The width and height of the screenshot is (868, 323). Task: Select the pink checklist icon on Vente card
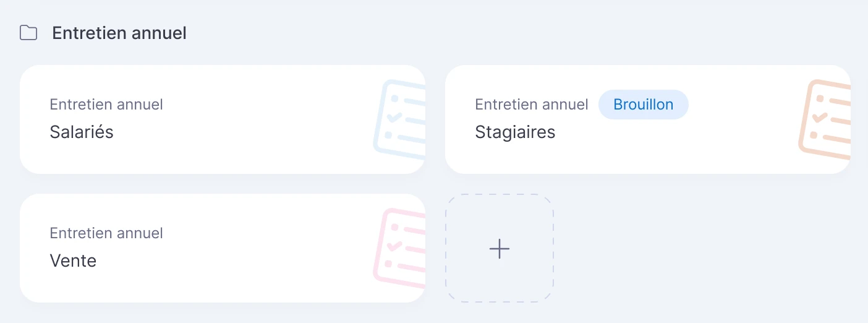point(400,248)
